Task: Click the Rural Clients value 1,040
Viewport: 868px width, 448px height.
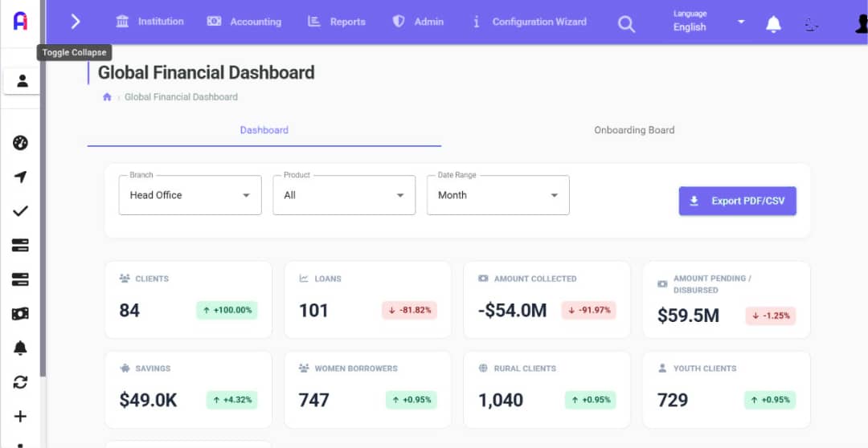Action: (x=501, y=400)
